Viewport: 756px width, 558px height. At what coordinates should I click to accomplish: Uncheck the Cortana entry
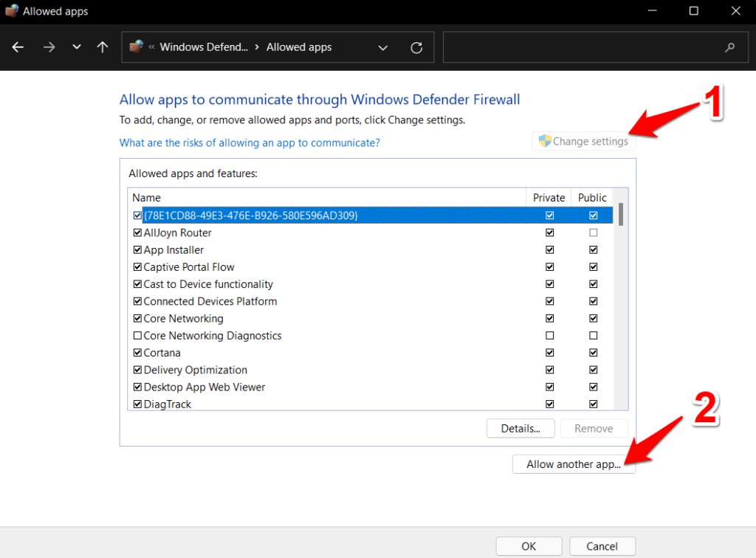[137, 352]
